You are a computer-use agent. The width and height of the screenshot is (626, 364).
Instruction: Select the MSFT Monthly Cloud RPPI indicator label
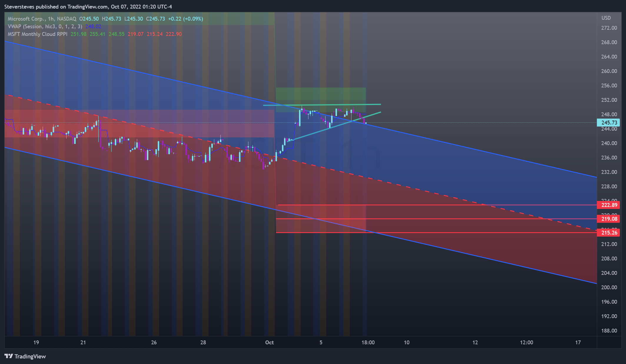tap(37, 34)
